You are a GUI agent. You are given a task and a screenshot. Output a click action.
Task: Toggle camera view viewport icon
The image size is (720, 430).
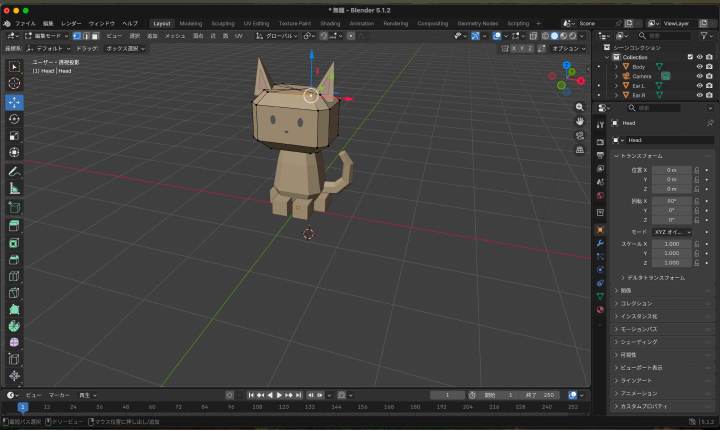[580, 136]
